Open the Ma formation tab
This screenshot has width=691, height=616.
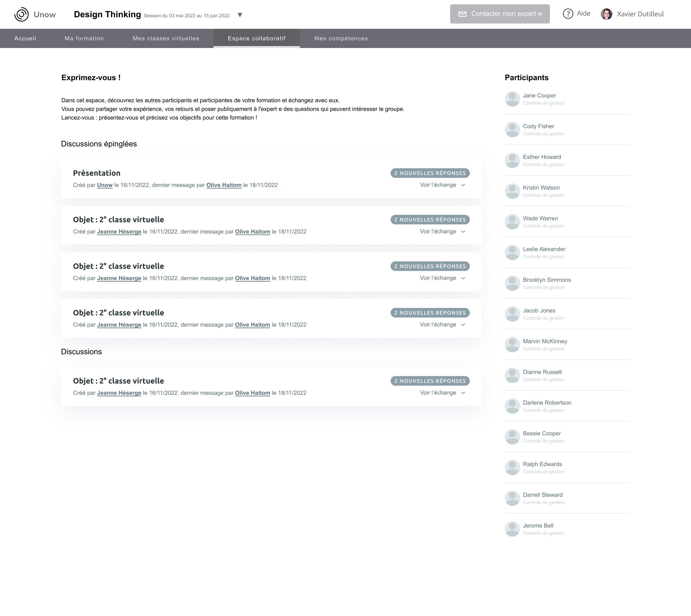click(84, 39)
